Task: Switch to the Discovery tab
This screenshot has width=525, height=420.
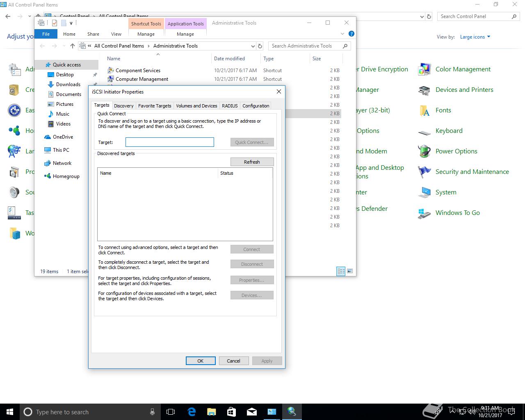Action: coord(124,106)
